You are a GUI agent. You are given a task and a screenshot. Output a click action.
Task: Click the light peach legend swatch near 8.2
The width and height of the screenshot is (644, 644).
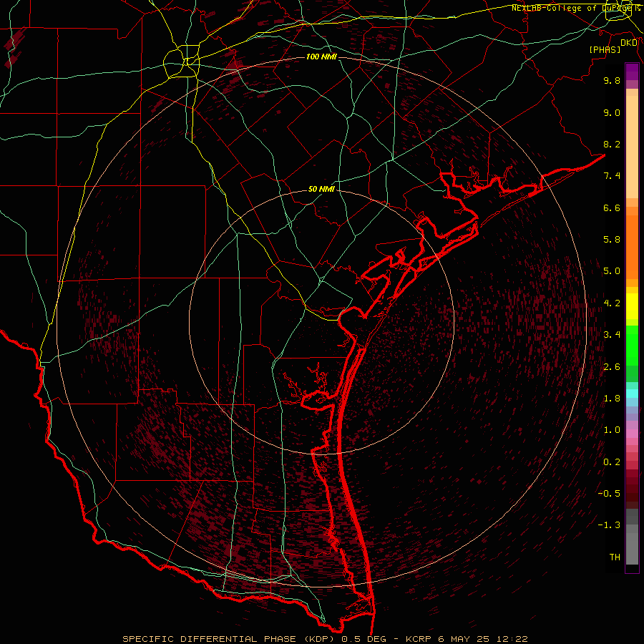[x=632, y=148]
